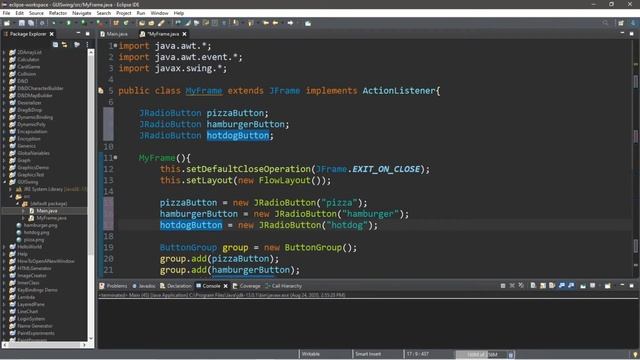Click the Open Perspective icon

[x=621, y=23]
